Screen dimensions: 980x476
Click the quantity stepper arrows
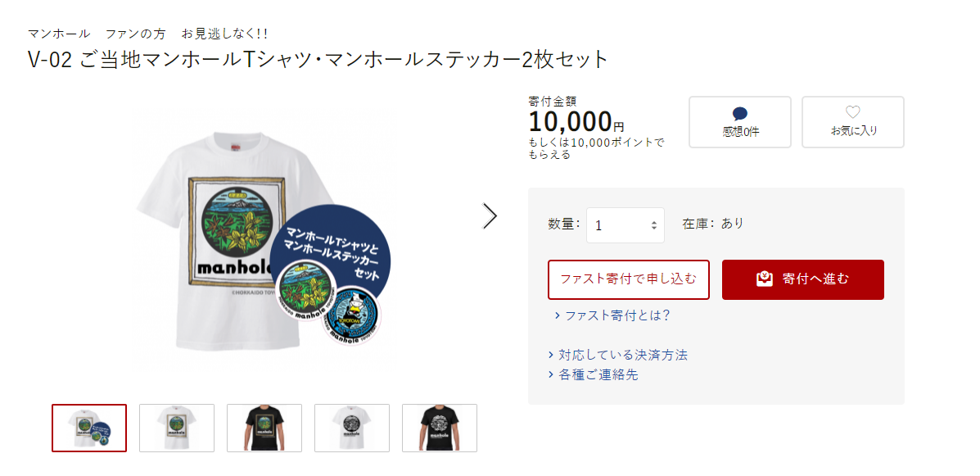654,226
